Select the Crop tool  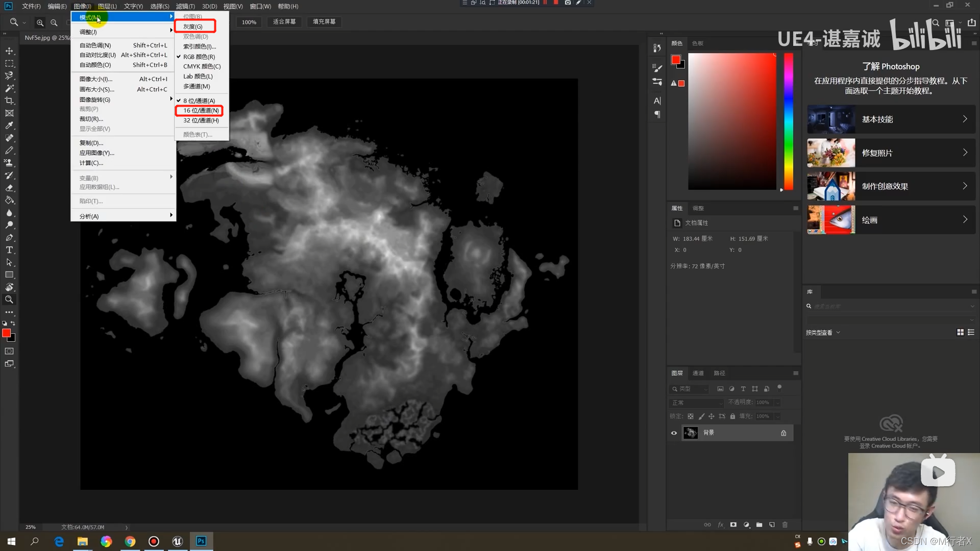[9, 101]
